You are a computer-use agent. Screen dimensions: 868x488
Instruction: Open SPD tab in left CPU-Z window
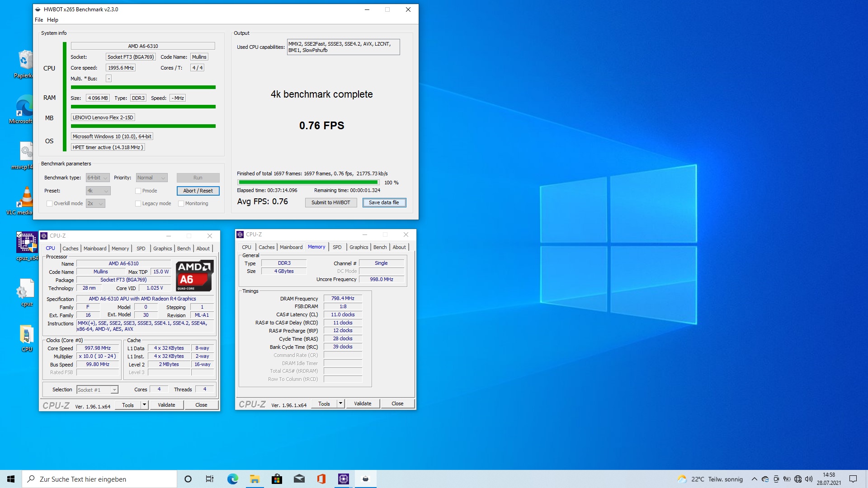[141, 249]
